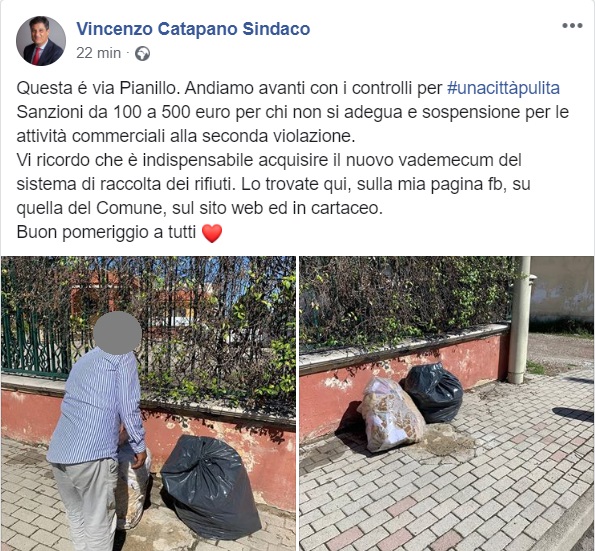Click the green iron fence in left photo
The image size is (595, 551).
[x=36, y=338]
